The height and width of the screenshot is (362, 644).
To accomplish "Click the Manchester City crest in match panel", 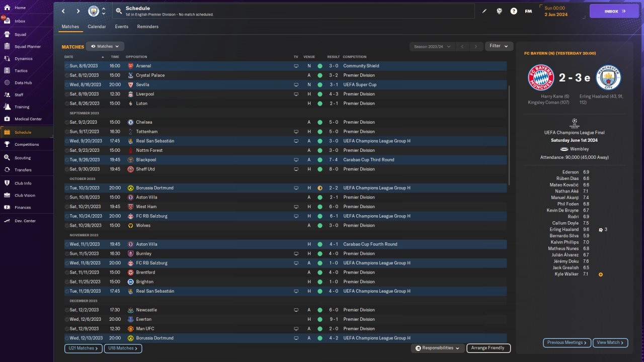I will click(x=609, y=78).
